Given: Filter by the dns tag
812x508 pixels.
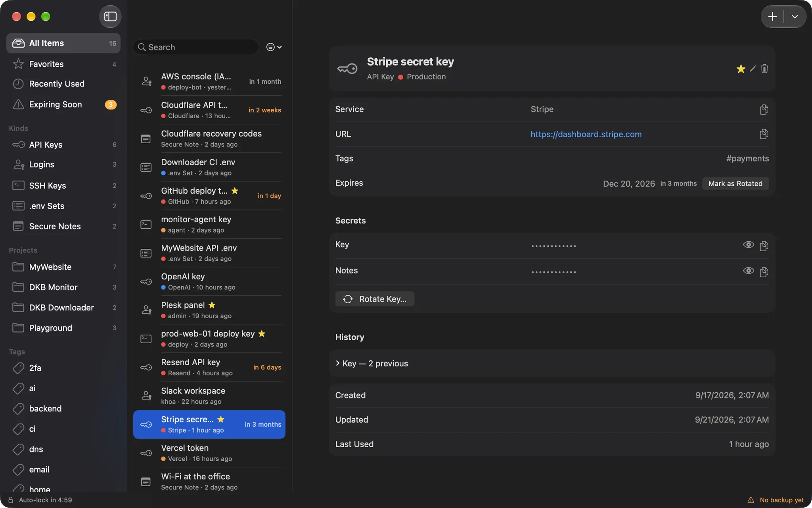Looking at the screenshot, I should [63, 449].
